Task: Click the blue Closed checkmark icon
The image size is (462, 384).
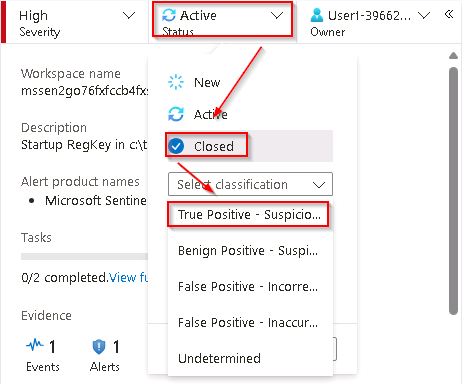Action: (x=176, y=146)
